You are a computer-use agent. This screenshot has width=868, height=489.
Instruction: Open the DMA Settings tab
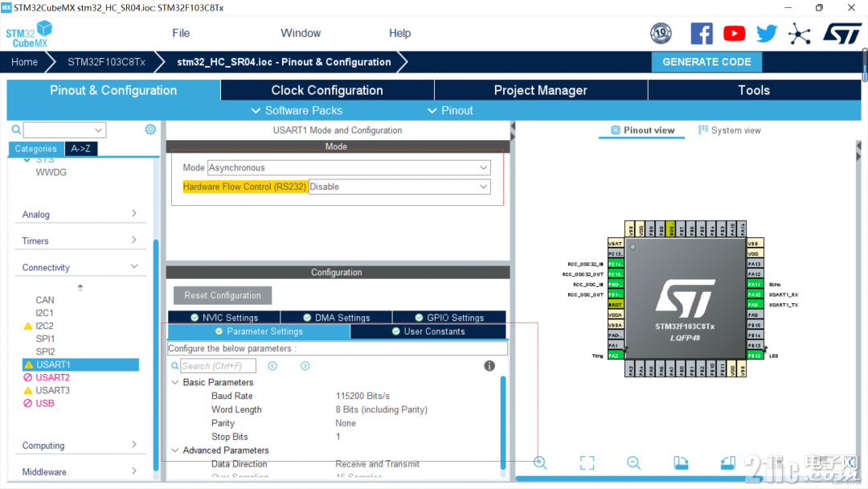point(337,318)
